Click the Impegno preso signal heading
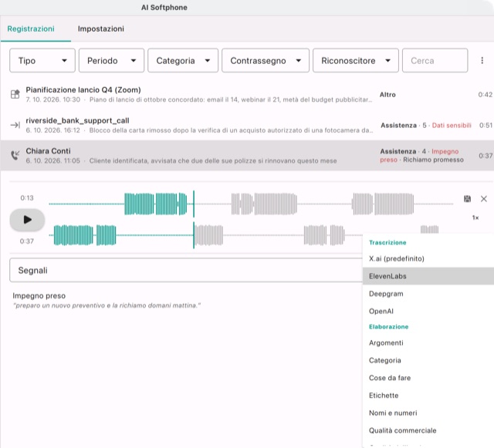The width and height of the screenshot is (494, 448). coord(39,295)
